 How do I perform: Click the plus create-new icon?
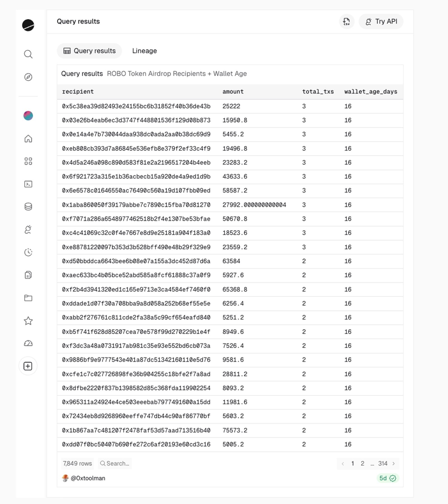coord(28,366)
